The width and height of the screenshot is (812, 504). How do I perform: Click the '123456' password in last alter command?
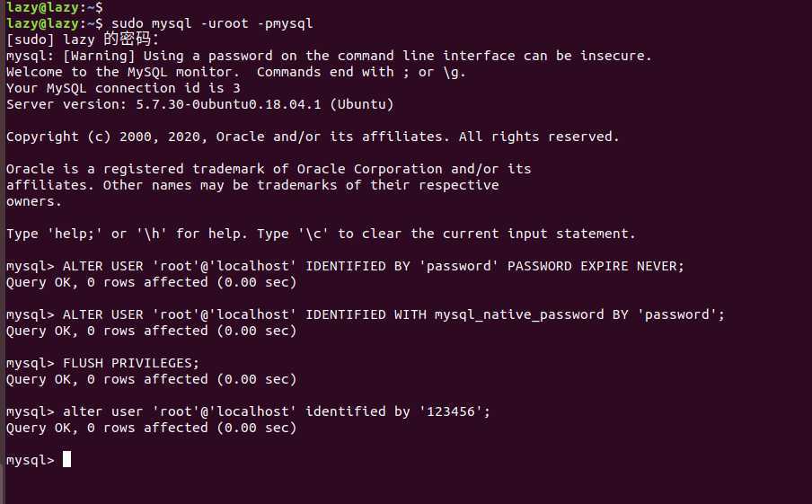click(451, 411)
